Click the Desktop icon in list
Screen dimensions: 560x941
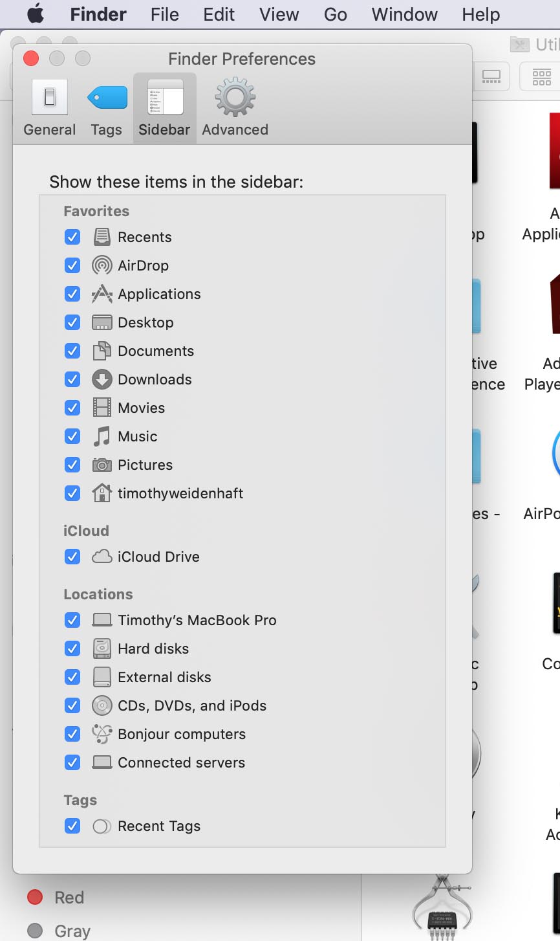click(102, 322)
